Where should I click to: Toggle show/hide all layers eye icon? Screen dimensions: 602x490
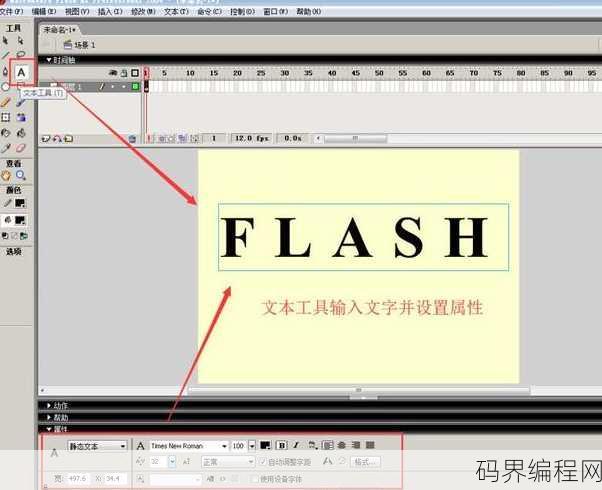[x=113, y=73]
